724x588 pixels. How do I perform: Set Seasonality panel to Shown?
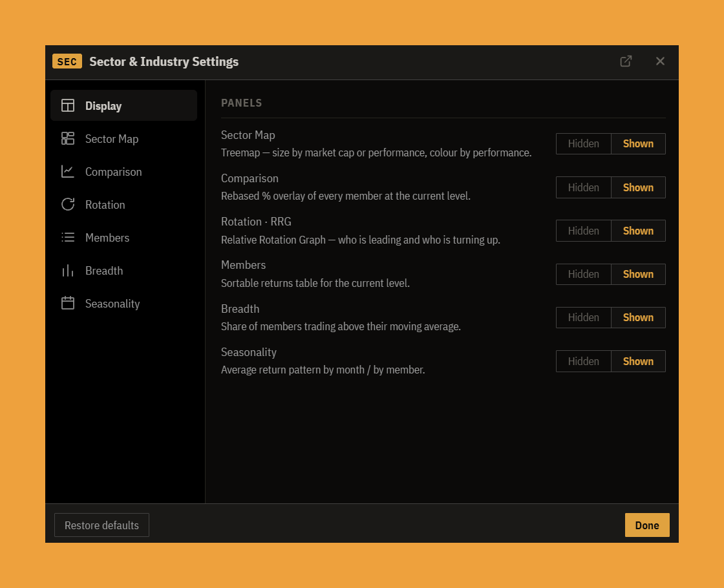(638, 361)
